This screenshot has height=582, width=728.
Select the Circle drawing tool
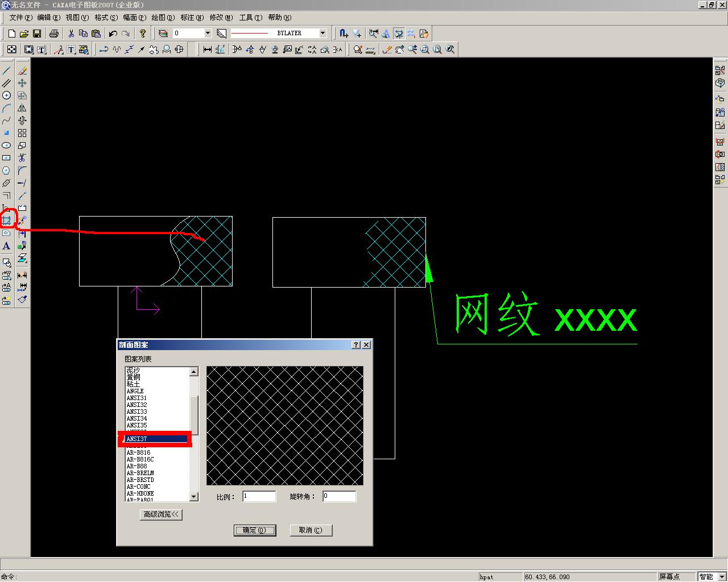pyautogui.click(x=6, y=95)
